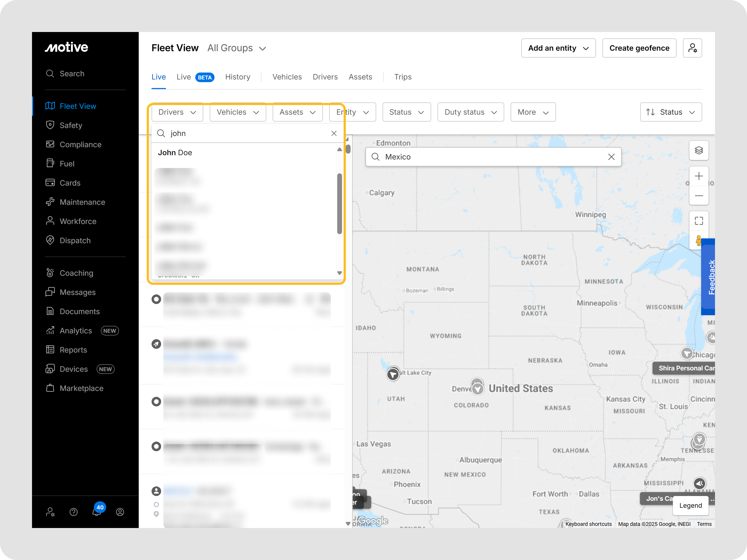Screen dimensions: 747x560
Task: Open the Status sort dropdown
Action: coord(670,112)
